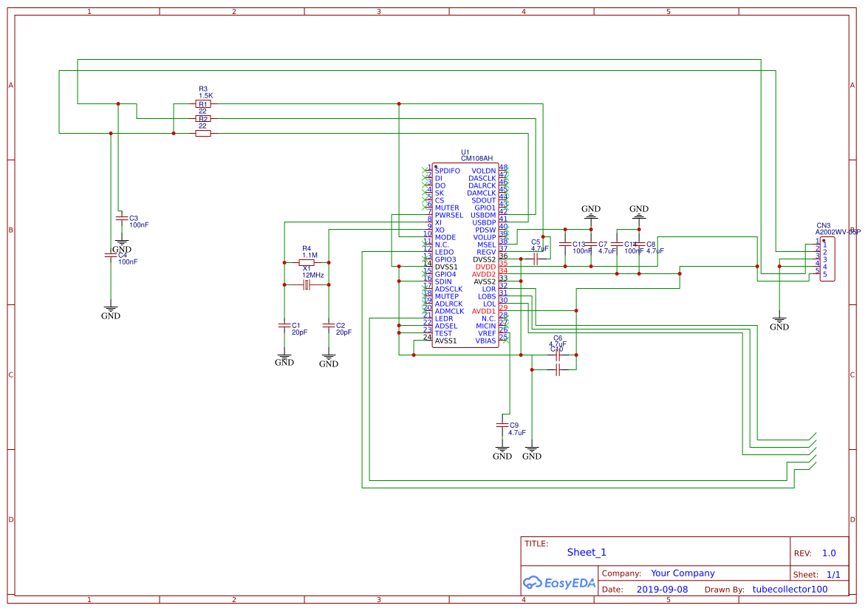Click the Sheet number 1/1
The width and height of the screenshot is (868, 611).
pyautogui.click(x=833, y=575)
